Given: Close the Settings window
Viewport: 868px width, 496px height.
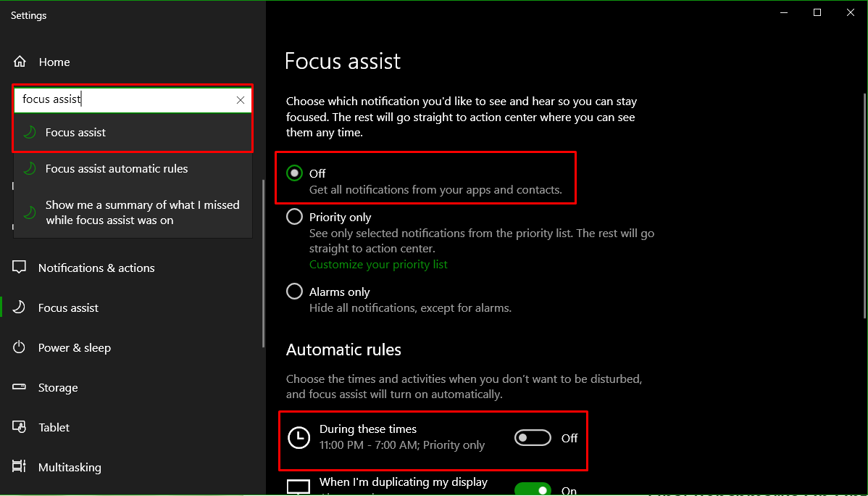Looking at the screenshot, I should 851,13.
